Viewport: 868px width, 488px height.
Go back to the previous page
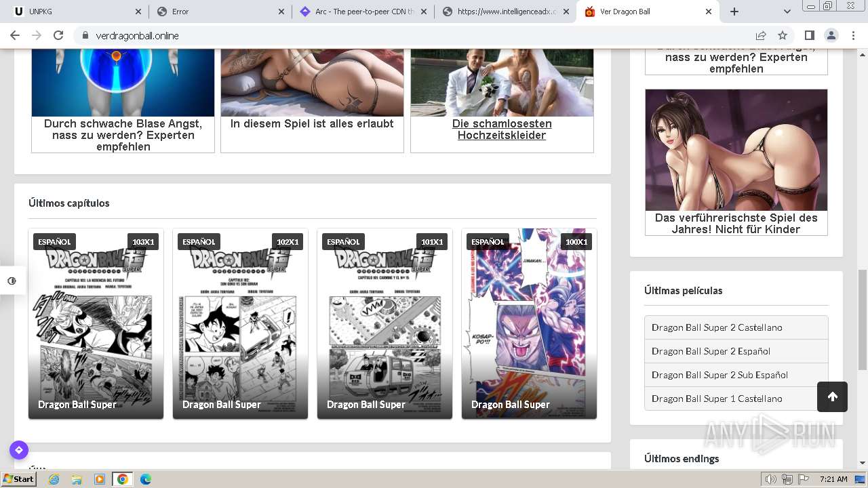click(15, 35)
